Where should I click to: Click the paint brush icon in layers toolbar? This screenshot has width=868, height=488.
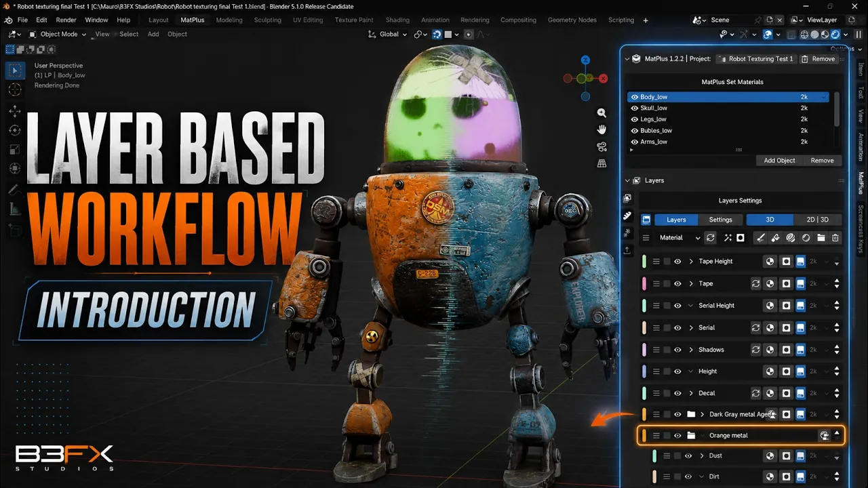pos(761,238)
